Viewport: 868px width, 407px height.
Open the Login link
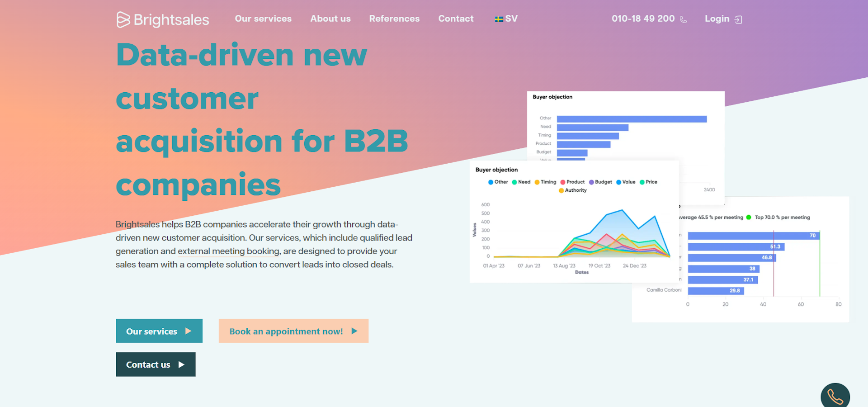tap(717, 19)
